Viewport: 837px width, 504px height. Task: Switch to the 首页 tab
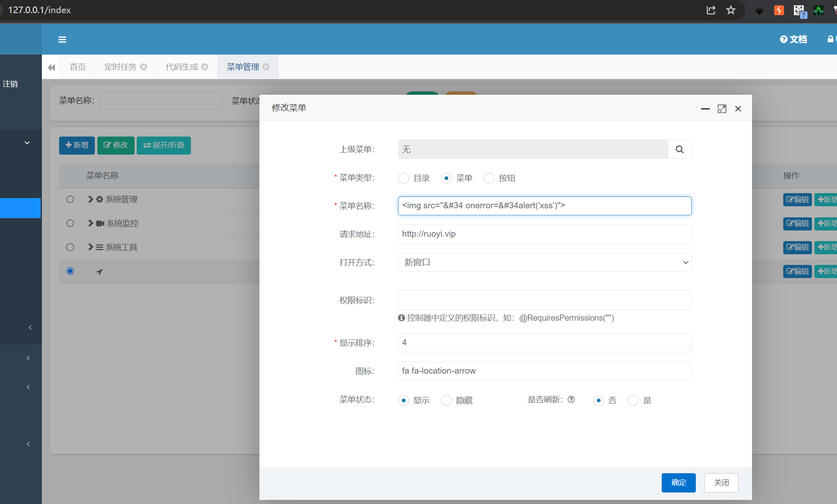(x=78, y=67)
